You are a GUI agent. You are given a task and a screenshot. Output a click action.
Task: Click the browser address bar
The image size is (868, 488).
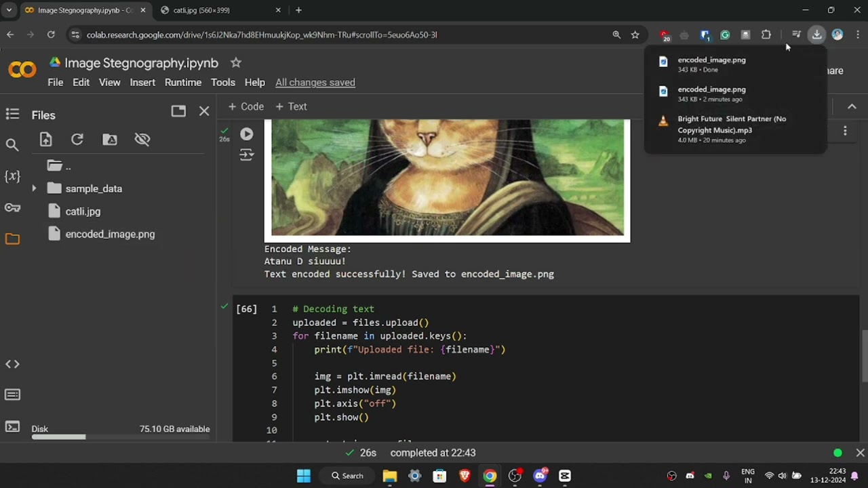point(339,35)
